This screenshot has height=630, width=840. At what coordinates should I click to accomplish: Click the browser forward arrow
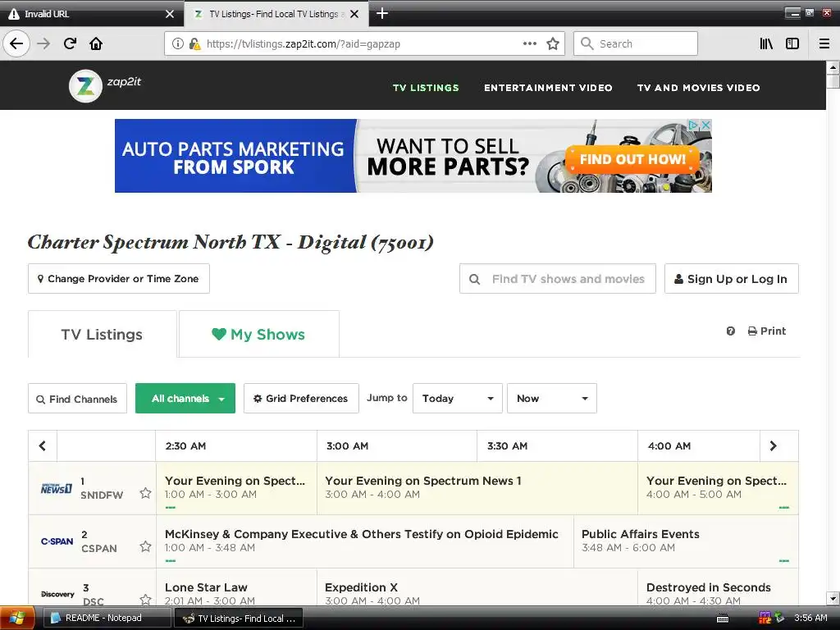(x=43, y=43)
